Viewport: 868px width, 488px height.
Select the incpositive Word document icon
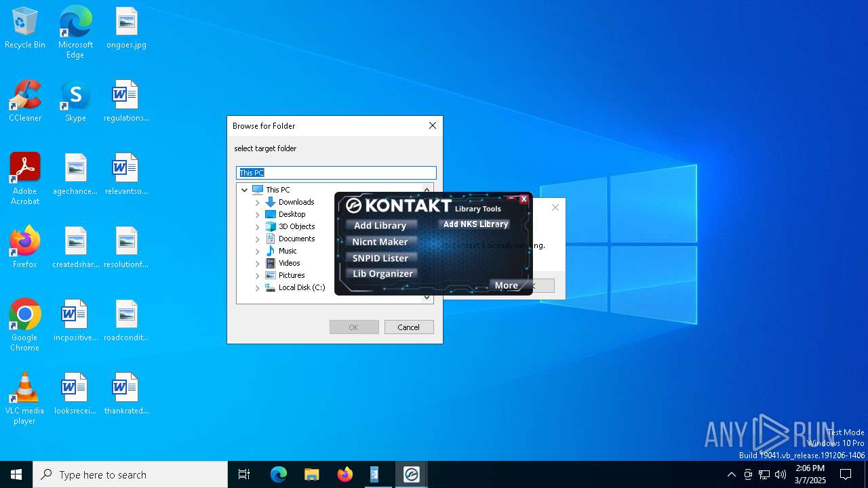click(75, 321)
